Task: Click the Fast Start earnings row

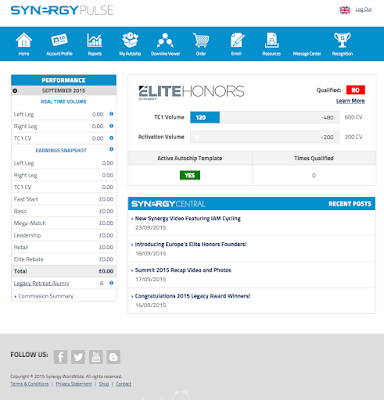Action: pyautogui.click(x=64, y=199)
